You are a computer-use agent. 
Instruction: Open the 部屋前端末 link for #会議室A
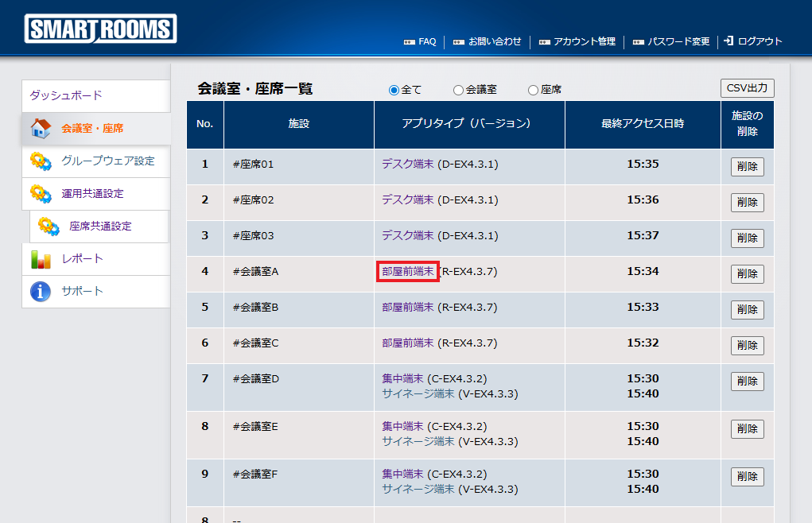tap(408, 272)
